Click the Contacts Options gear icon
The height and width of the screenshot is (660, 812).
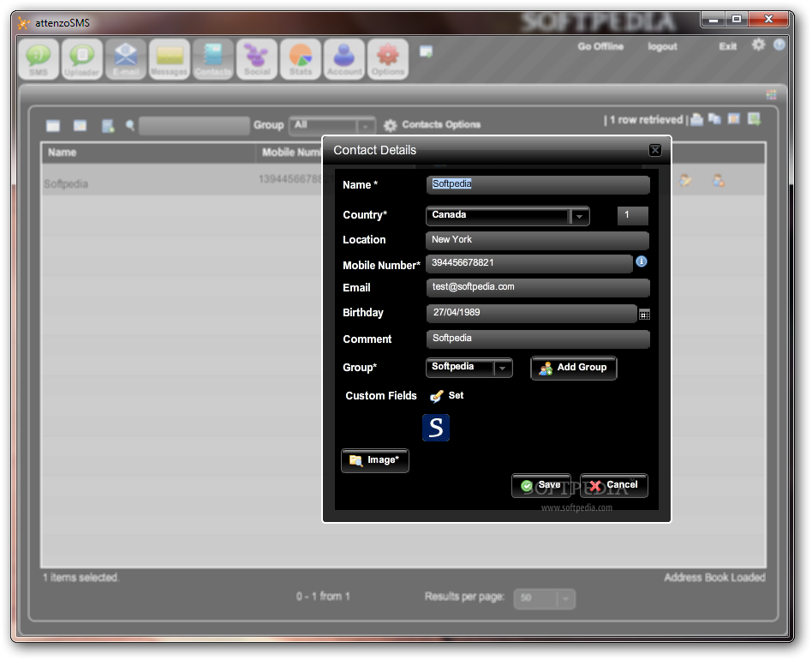coord(390,125)
